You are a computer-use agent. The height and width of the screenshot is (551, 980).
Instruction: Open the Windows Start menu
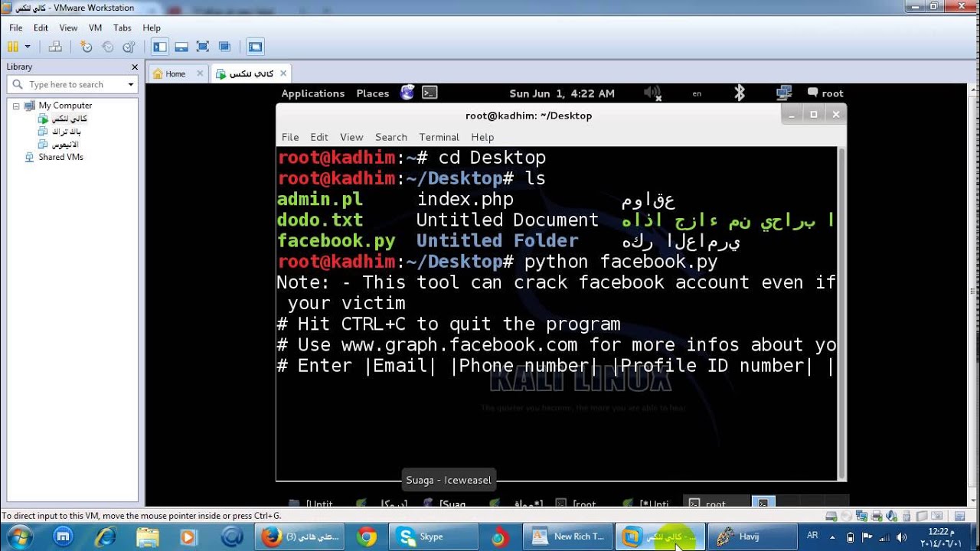(x=19, y=537)
